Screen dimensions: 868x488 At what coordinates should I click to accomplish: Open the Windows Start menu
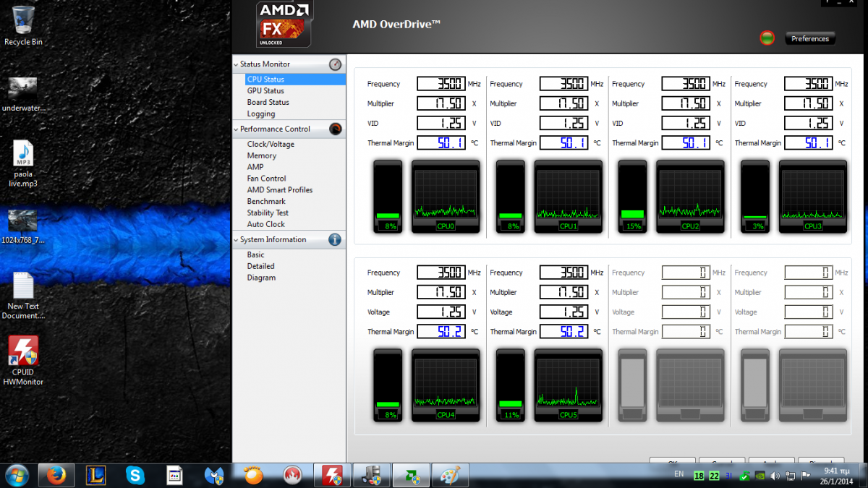pyautogui.click(x=16, y=475)
